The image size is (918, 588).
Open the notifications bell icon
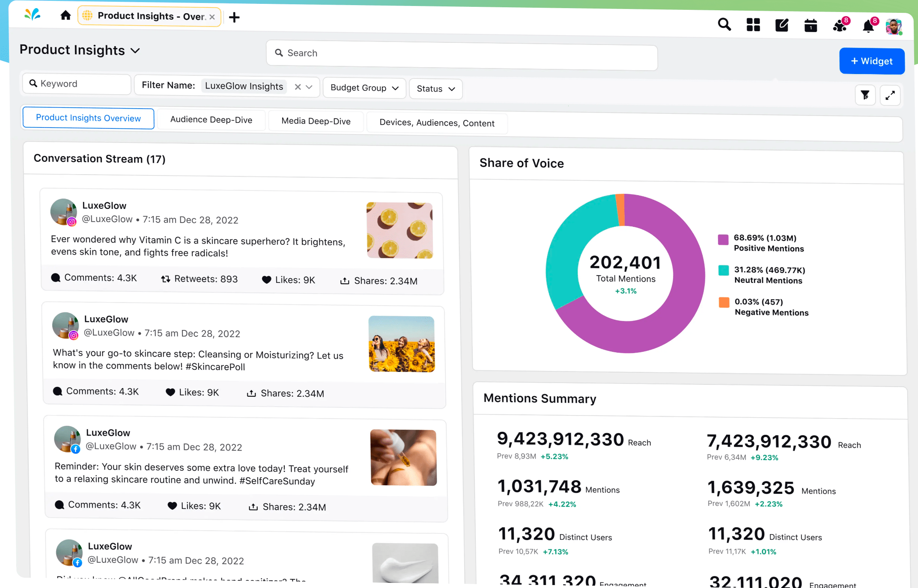[x=868, y=26]
